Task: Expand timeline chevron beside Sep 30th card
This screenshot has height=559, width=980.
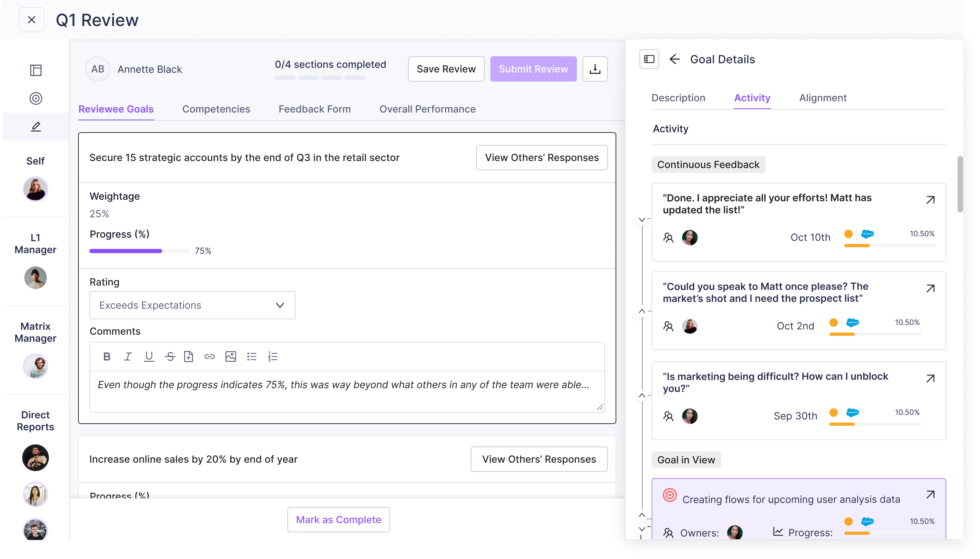Action: 642,396
